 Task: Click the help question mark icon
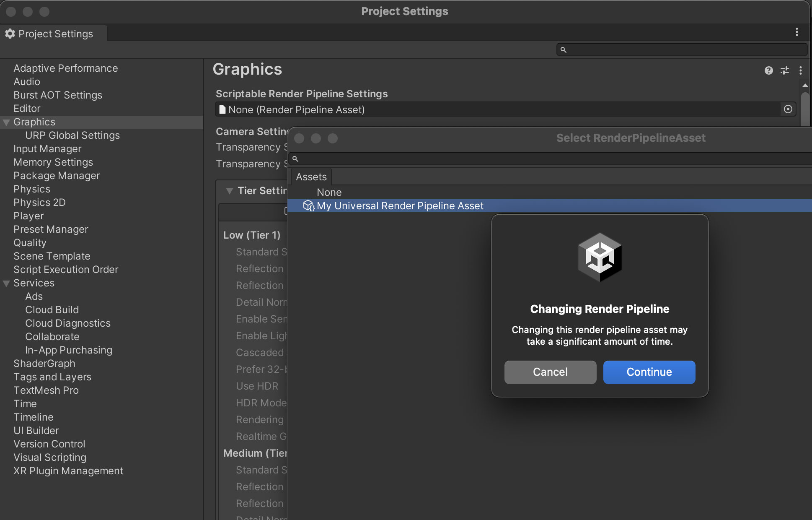pyautogui.click(x=768, y=70)
